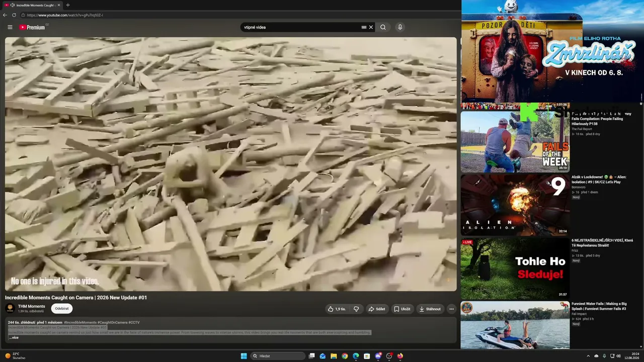
Task: Open a new browser tab
Action: pyautogui.click(x=68, y=5)
